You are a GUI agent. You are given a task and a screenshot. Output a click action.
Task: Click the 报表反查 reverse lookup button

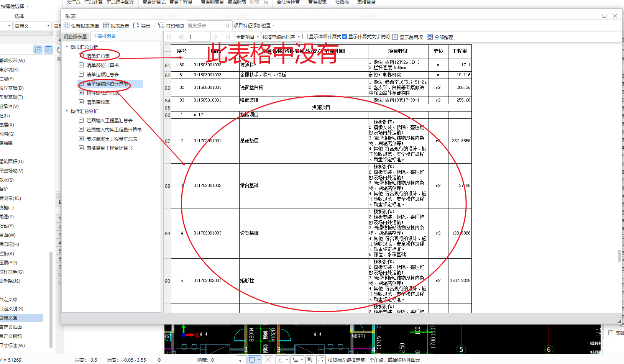[x=116, y=26]
